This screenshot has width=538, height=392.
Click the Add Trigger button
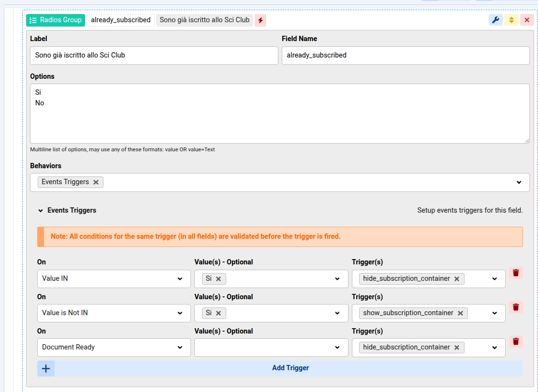(x=290, y=368)
